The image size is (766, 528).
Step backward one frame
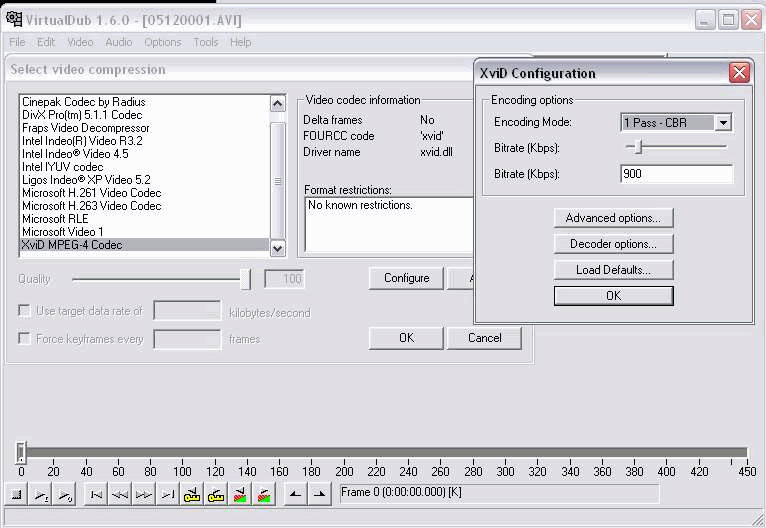[120, 495]
